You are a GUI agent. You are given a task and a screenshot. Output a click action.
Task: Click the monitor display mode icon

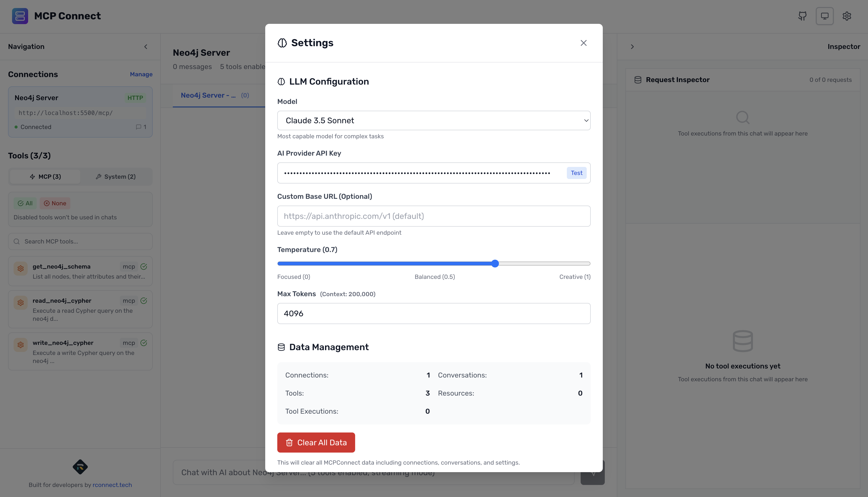(824, 16)
